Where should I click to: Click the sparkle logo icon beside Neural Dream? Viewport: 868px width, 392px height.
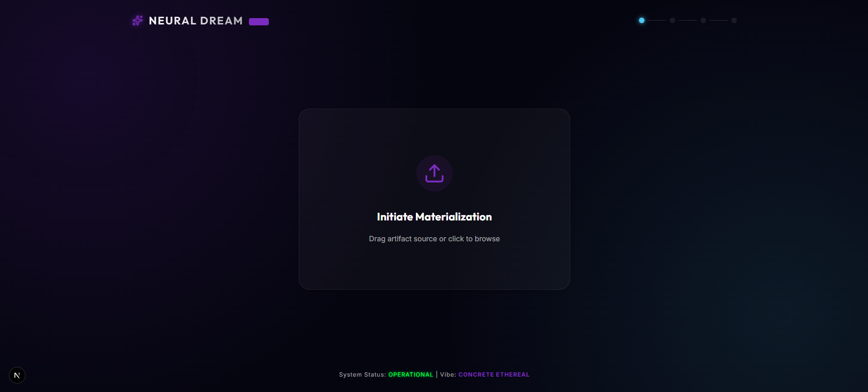[x=137, y=21]
